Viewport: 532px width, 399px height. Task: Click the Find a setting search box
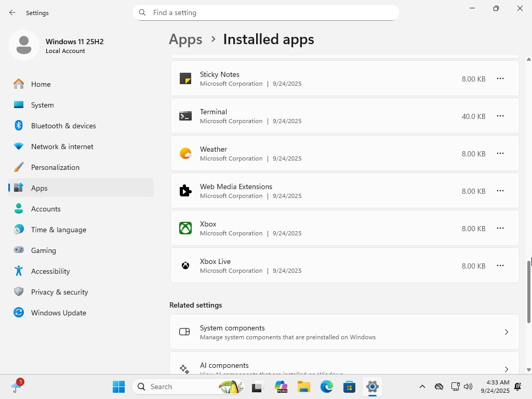265,12
